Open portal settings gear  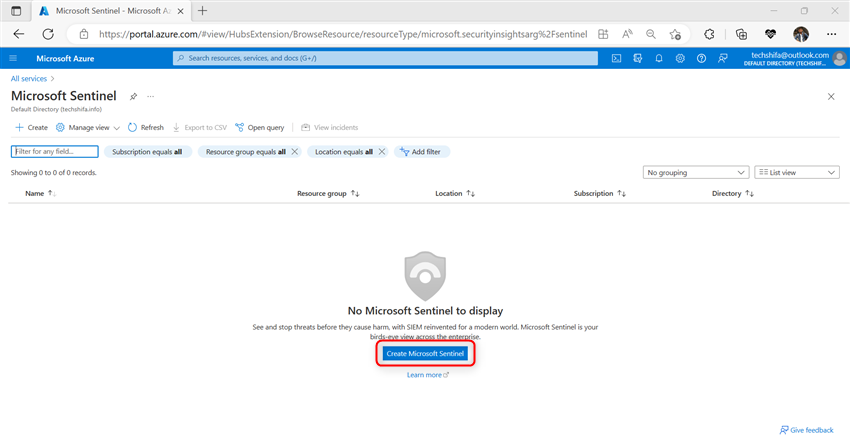(x=680, y=58)
